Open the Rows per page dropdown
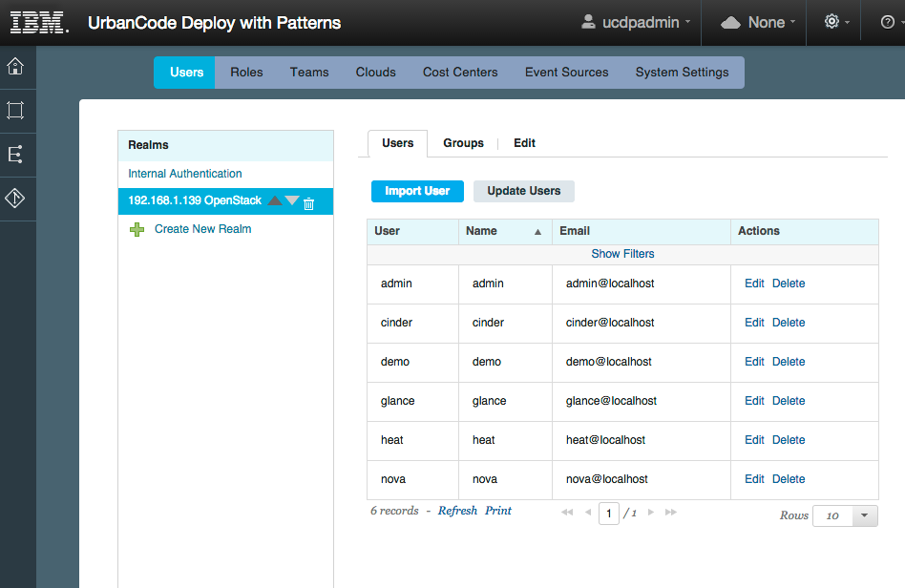 845,515
